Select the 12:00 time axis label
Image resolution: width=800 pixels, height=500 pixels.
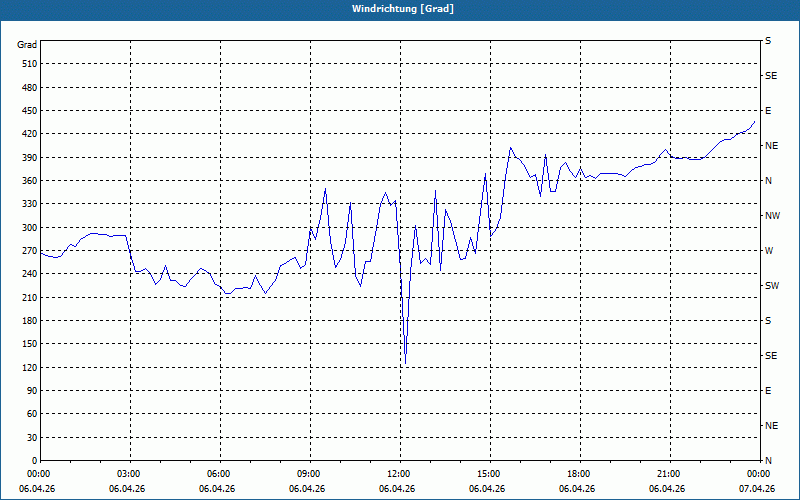400,474
